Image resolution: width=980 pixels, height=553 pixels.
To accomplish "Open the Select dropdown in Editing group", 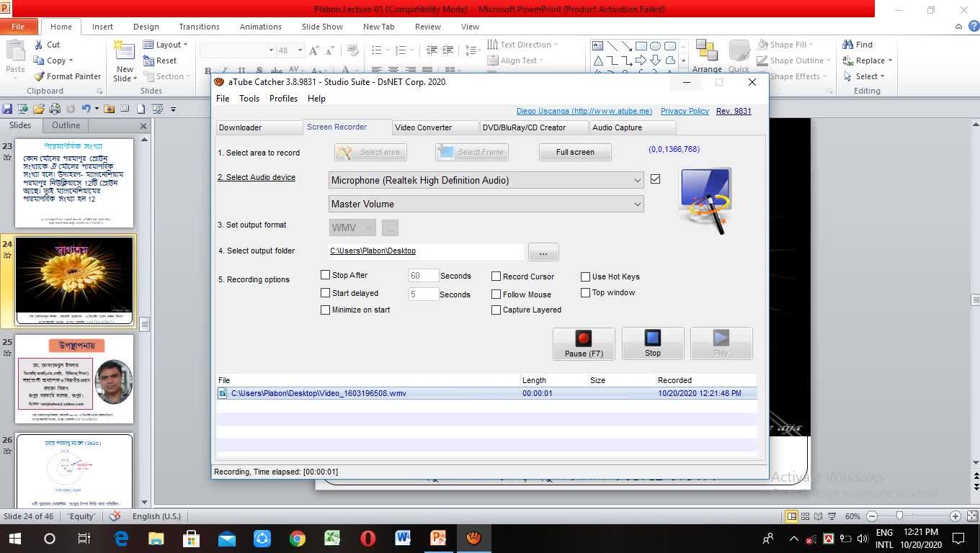I will pos(882,76).
